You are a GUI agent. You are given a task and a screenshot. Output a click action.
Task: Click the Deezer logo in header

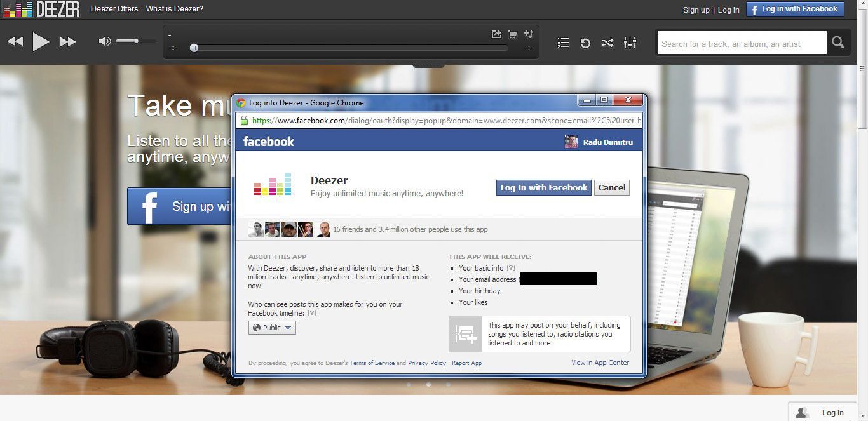42,9
